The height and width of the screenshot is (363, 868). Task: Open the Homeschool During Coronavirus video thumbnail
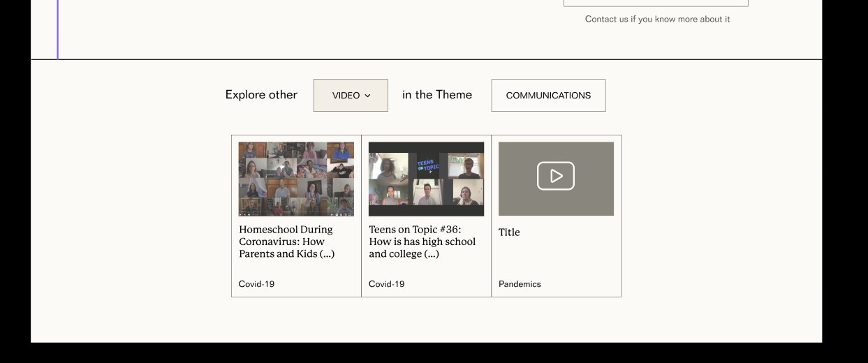click(x=296, y=179)
